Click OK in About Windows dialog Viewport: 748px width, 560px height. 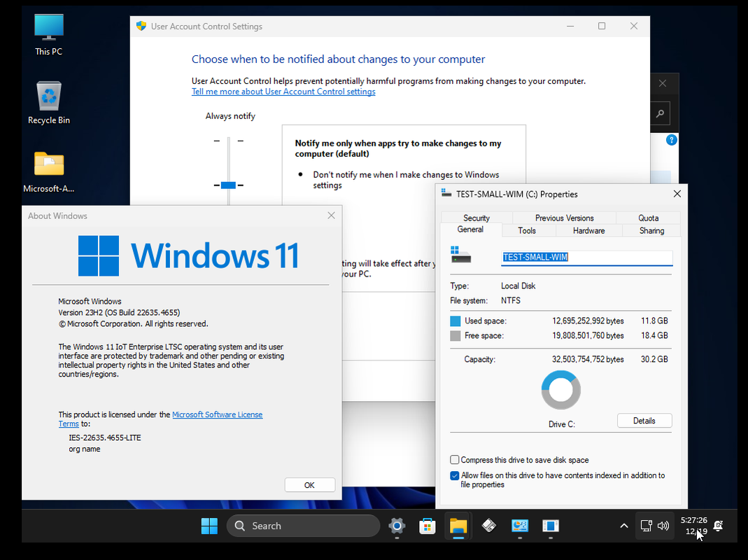(x=309, y=485)
